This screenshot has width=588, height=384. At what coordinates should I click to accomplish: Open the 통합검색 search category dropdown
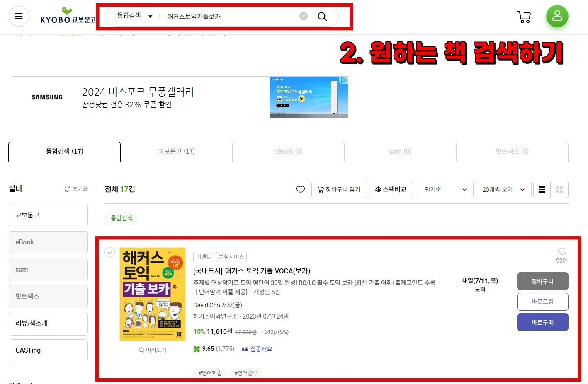click(x=135, y=16)
